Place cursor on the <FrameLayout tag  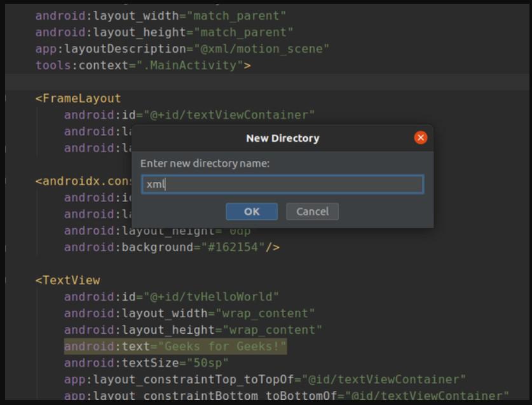[x=78, y=99]
